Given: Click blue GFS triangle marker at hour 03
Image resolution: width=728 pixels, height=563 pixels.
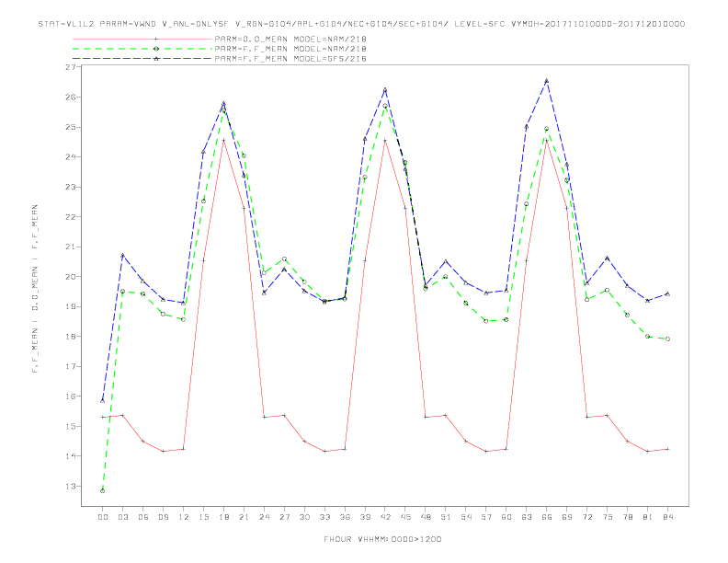Looking at the screenshot, I should point(122,255).
